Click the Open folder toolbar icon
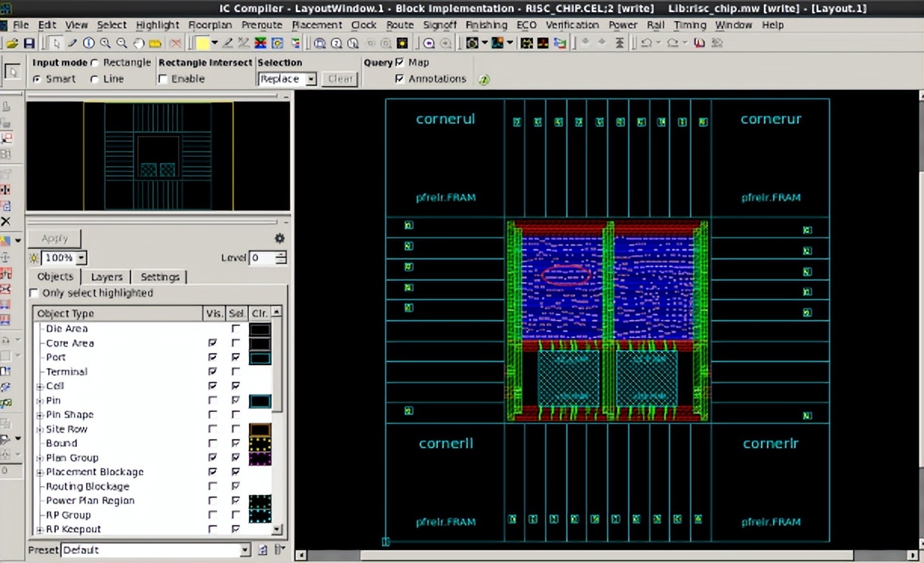924x563 pixels. 12,44
